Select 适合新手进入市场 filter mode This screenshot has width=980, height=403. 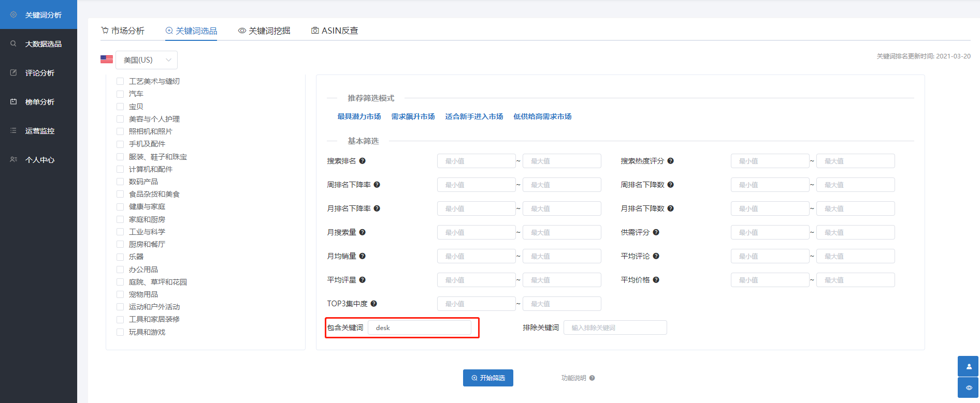point(474,116)
